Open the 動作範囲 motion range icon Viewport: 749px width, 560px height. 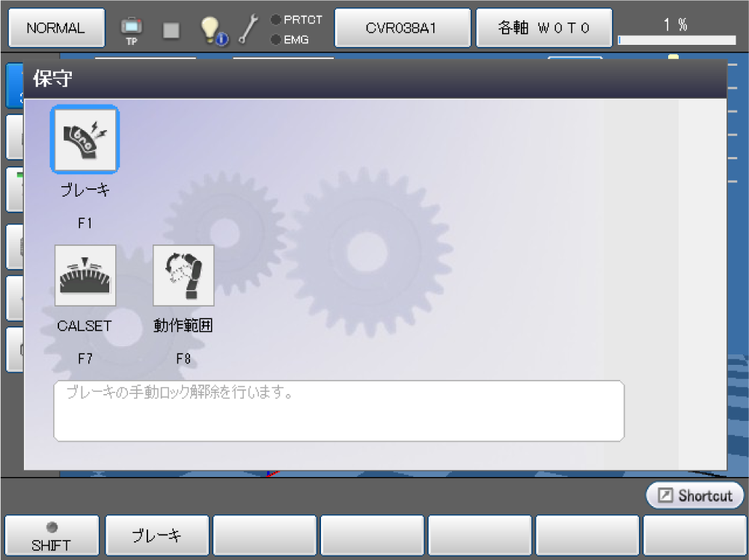[x=183, y=276]
